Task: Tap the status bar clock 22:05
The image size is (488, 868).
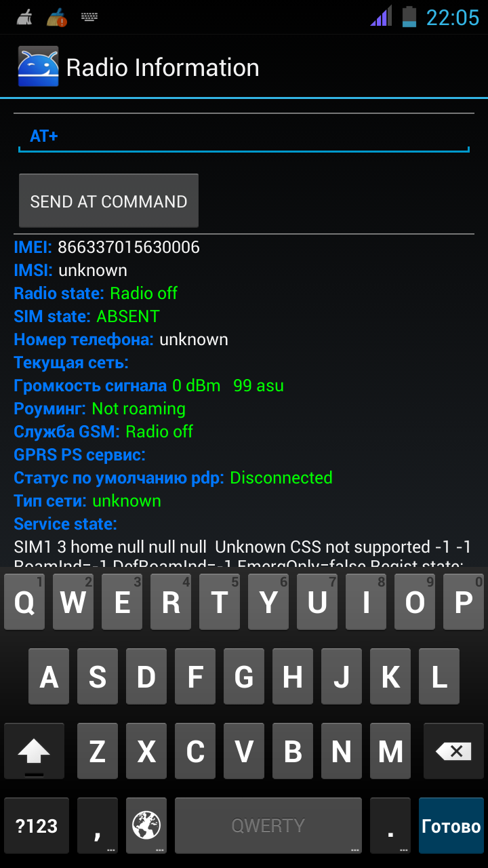Action: (452, 17)
